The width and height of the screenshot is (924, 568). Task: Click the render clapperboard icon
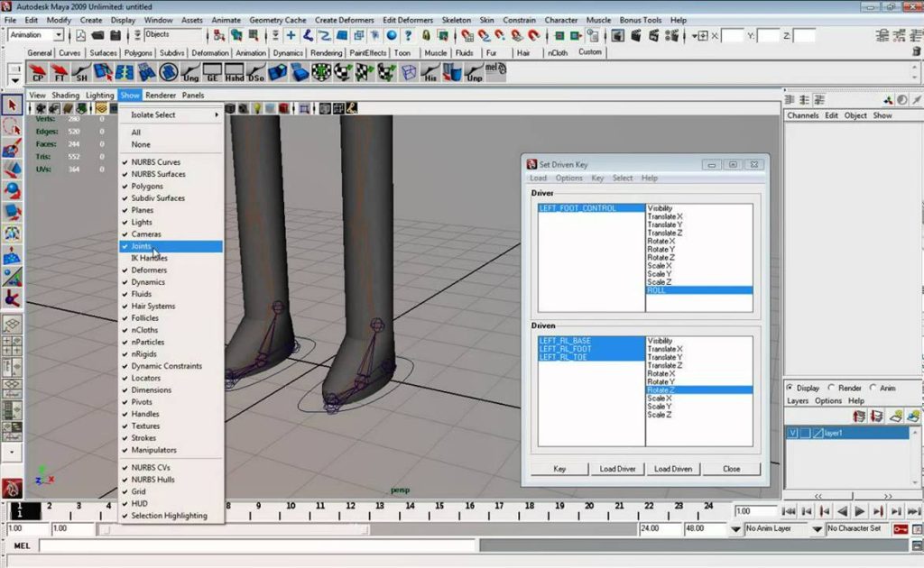[636, 35]
